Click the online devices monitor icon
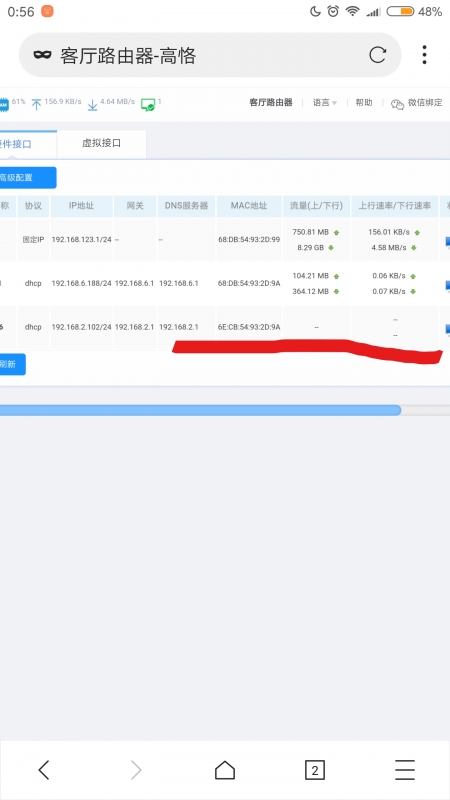 [x=148, y=105]
